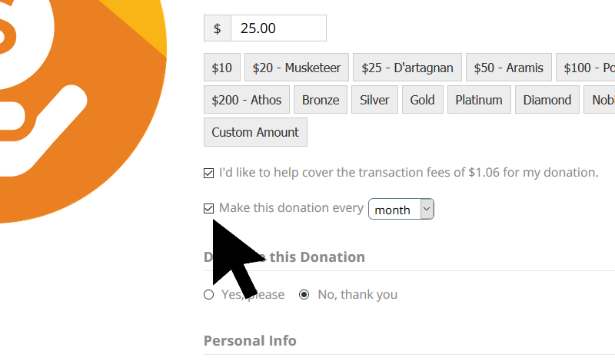
Task: Click the dollar sign currency label
Action: tap(218, 28)
